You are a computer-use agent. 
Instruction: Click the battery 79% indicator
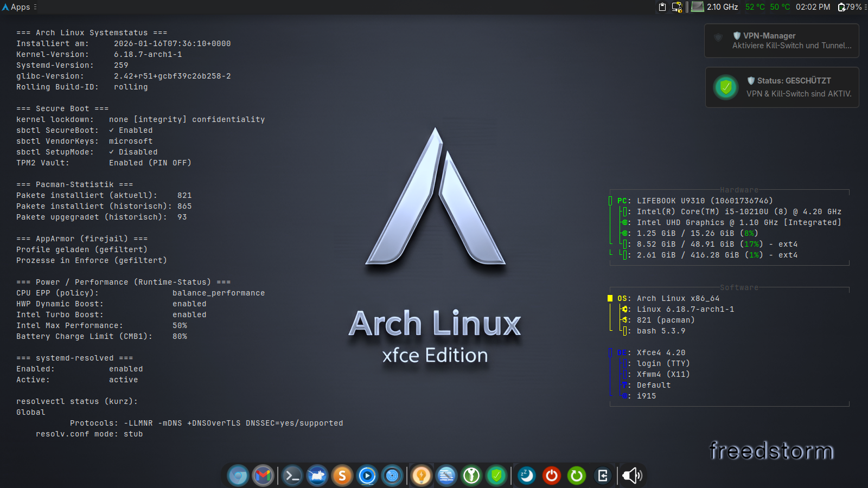[850, 7]
